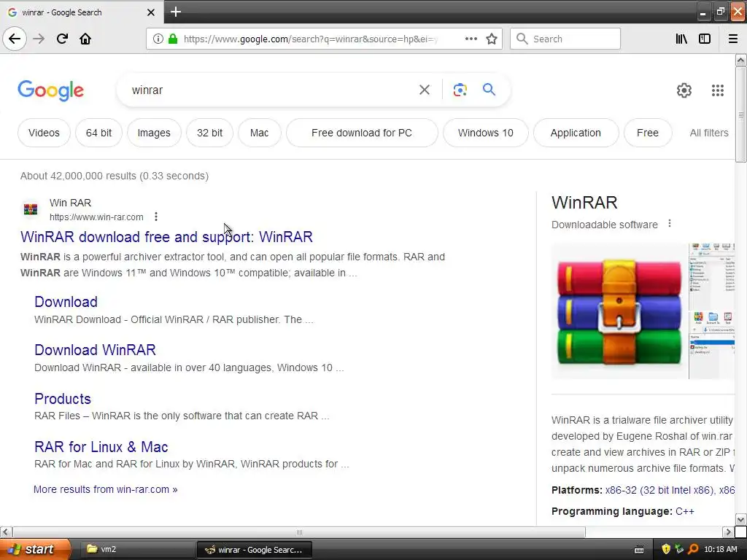The image size is (747, 560).
Task: Open page actions three-dot menu in address bar
Action: 471,39
